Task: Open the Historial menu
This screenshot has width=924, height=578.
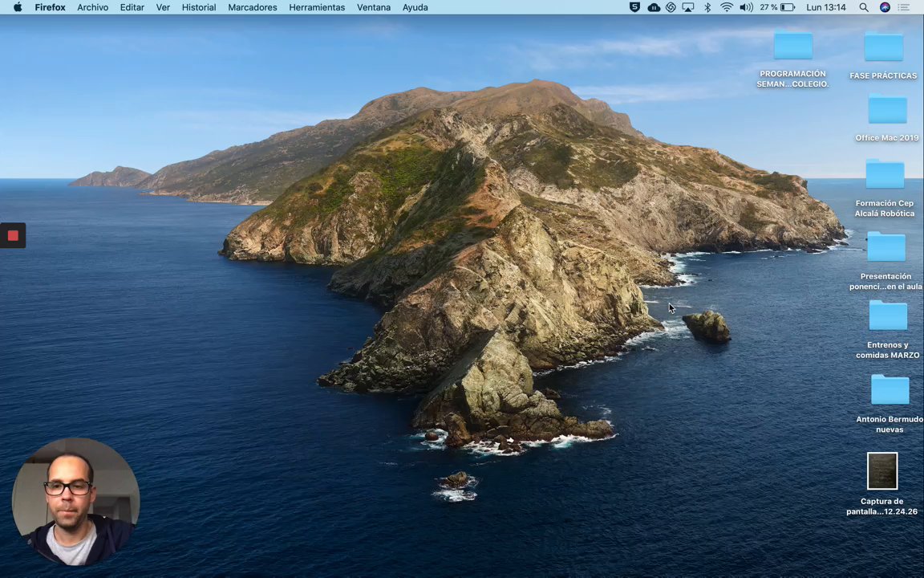Action: click(x=198, y=7)
